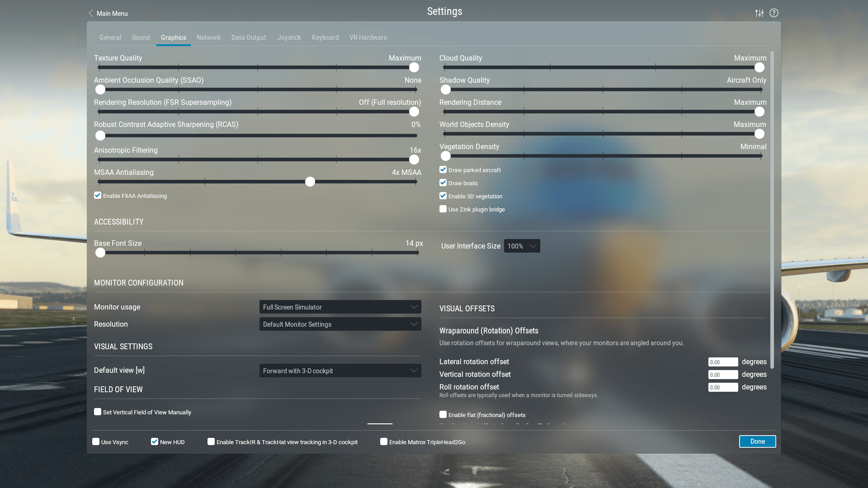Enable Use Zink plugin bridge
The width and height of the screenshot is (868, 488).
coord(443,209)
